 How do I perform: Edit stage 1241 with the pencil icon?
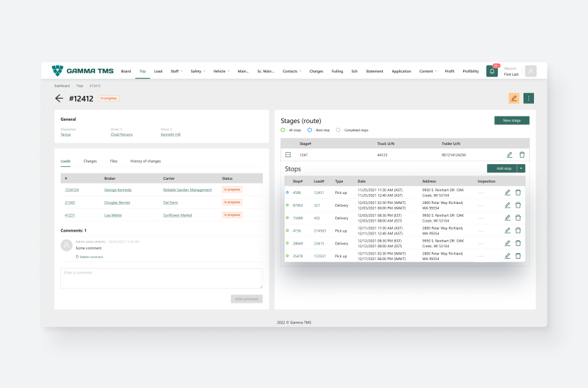tap(509, 155)
